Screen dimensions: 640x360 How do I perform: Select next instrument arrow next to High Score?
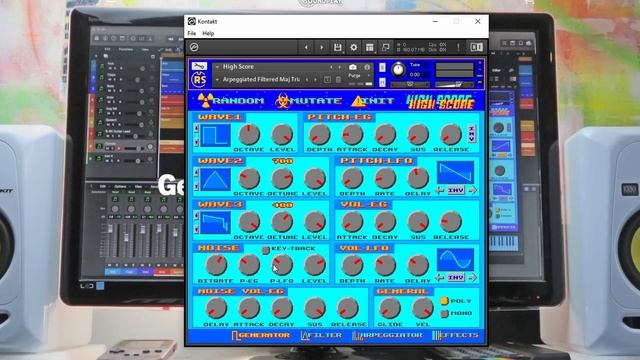(x=339, y=67)
